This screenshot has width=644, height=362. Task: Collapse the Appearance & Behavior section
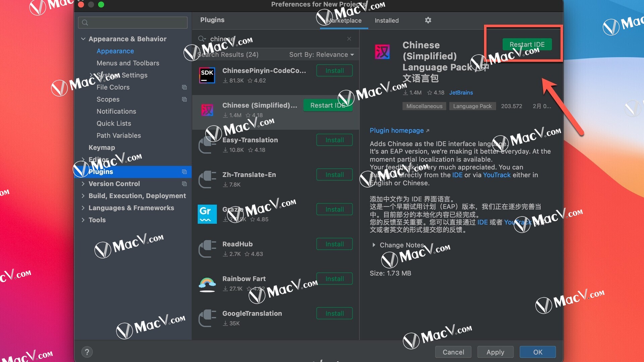[83, 39]
